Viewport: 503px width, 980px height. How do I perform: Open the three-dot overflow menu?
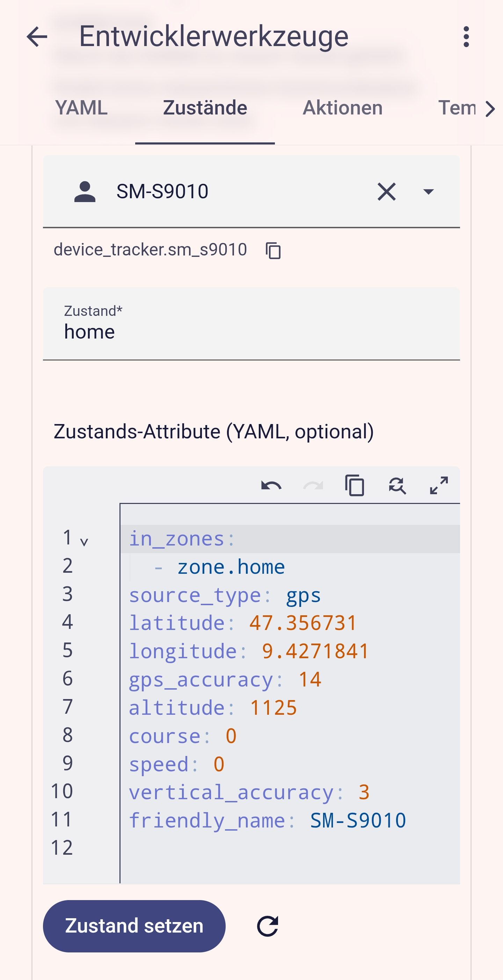(466, 37)
